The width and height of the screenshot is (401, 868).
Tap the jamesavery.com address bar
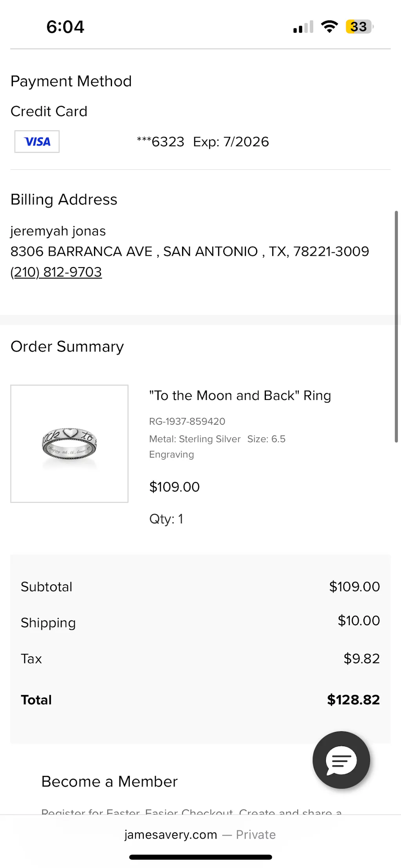200,835
